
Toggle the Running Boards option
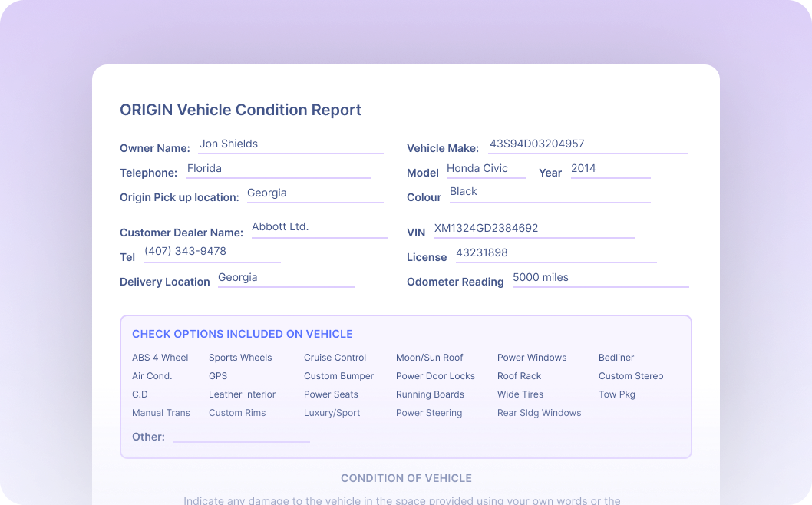coord(430,394)
